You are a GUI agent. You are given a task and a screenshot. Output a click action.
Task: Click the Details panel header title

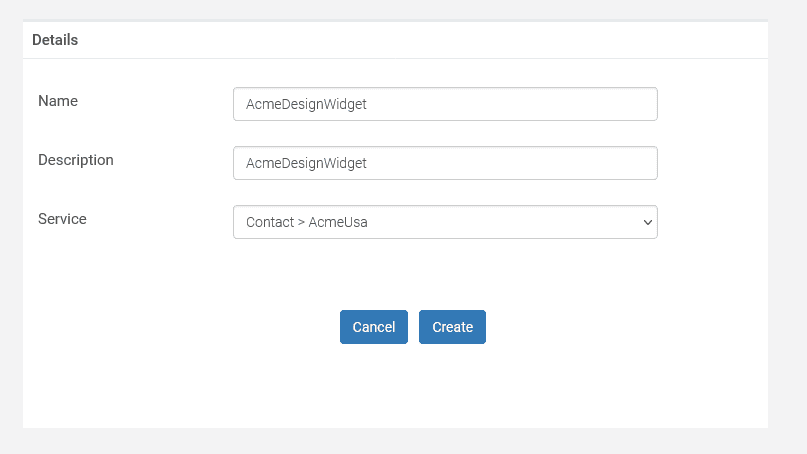click(55, 40)
